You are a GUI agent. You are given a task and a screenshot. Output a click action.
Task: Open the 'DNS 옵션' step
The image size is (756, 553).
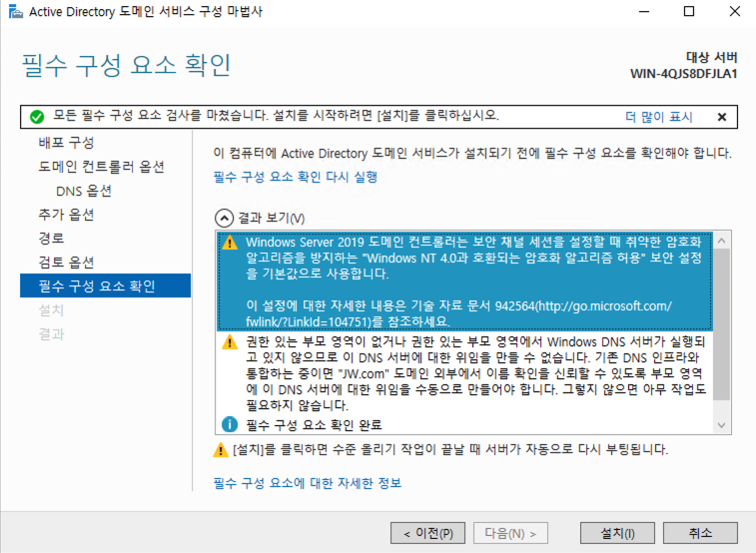click(84, 191)
